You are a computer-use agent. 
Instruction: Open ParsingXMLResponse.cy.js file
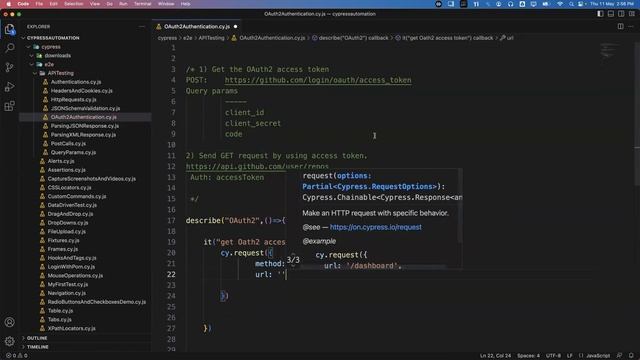click(83, 135)
